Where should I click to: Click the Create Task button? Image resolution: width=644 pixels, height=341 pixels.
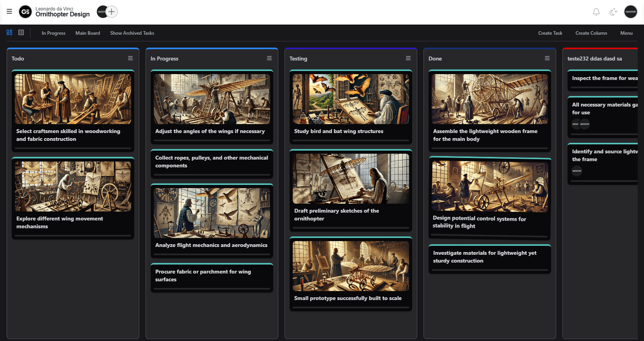(550, 33)
